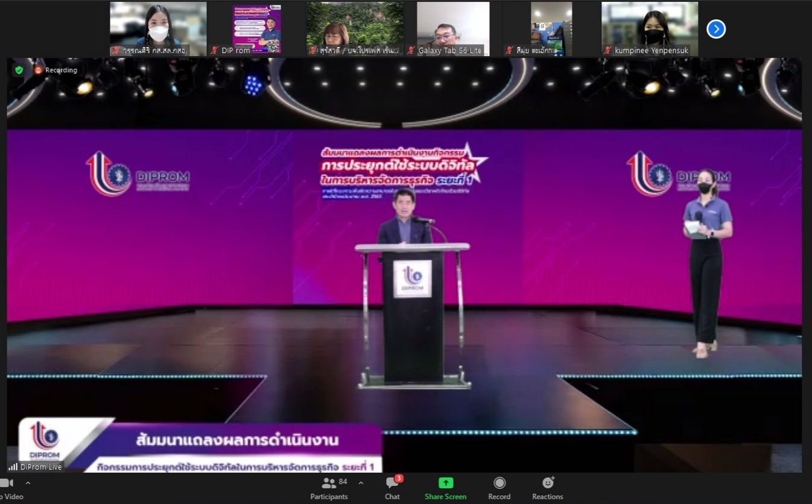
Task: Click the muted mic icon on kumpinee Yenpensuk
Action: coord(607,51)
